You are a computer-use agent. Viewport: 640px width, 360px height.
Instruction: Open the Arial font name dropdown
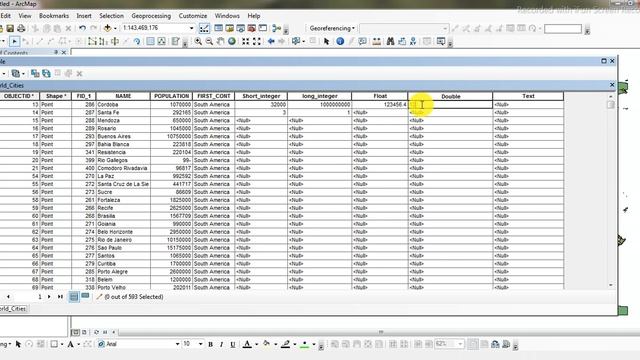click(x=178, y=344)
